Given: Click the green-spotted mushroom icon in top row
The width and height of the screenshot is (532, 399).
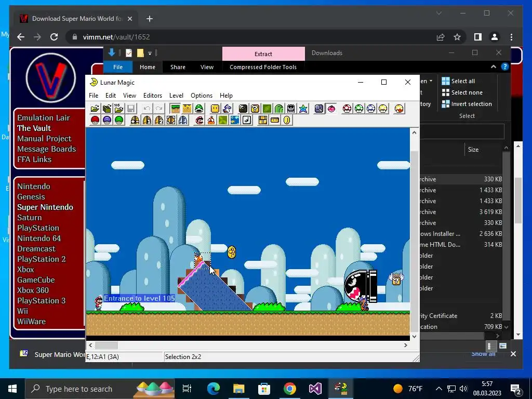Looking at the screenshot, I should (359, 109).
